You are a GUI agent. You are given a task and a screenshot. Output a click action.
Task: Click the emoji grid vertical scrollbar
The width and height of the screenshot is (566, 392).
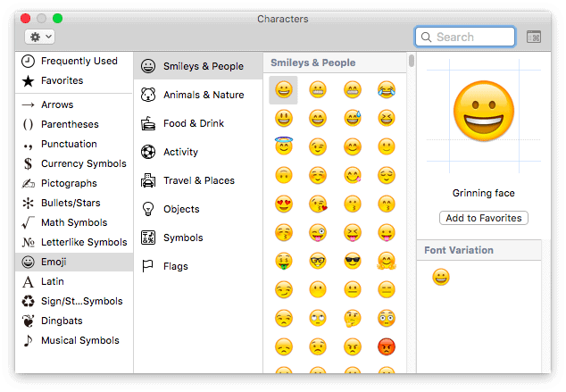click(x=411, y=62)
